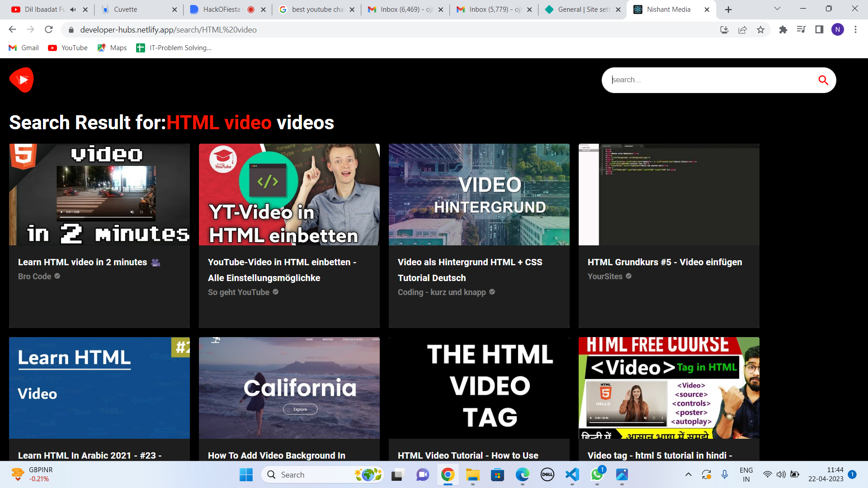Open the Chrome three-dot menu
Screen dimensions: 868x488
[855, 29]
